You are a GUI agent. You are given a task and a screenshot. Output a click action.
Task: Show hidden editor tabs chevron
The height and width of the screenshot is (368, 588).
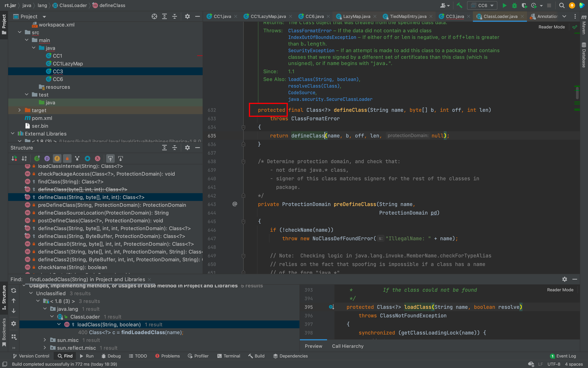pyautogui.click(x=564, y=17)
